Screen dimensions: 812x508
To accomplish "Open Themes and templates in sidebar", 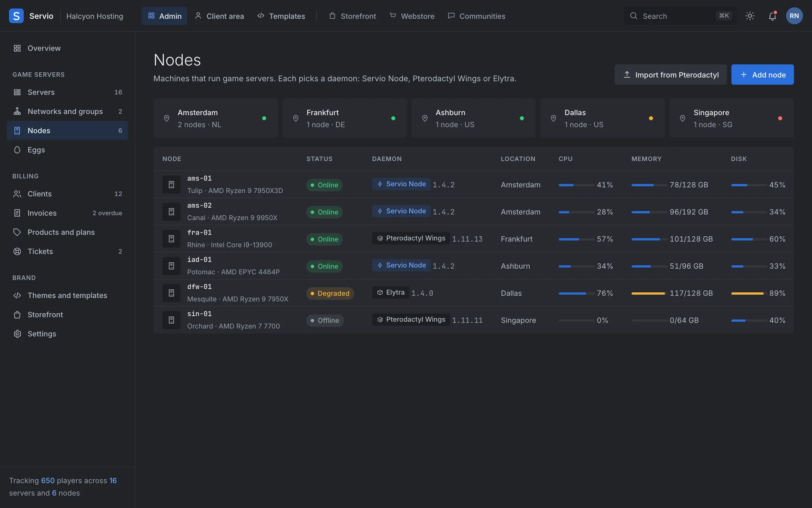I will [x=67, y=295].
